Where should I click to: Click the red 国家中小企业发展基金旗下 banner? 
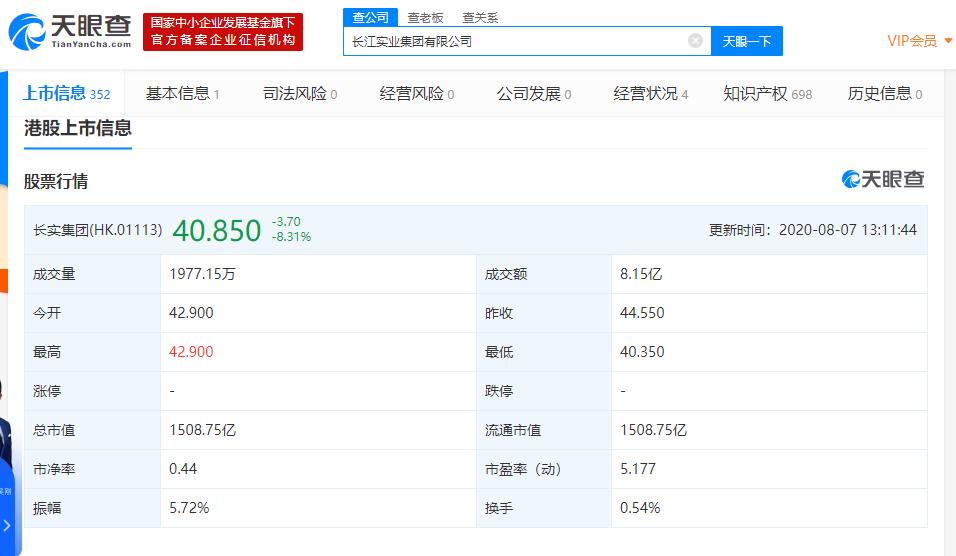[x=223, y=32]
